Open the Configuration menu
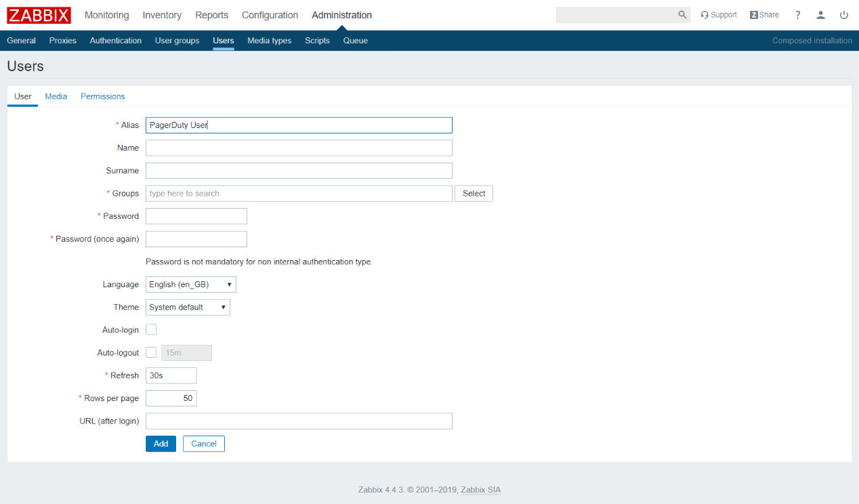 (x=270, y=15)
